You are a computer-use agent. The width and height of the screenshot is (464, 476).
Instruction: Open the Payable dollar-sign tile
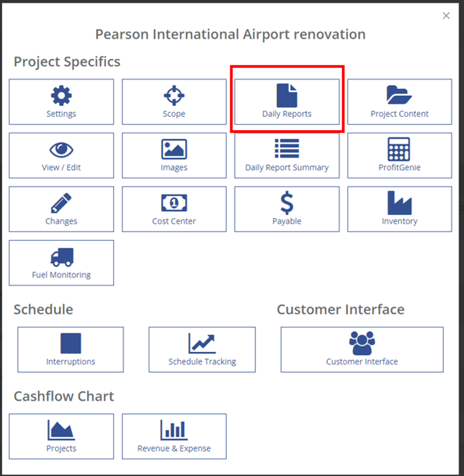[287, 209]
